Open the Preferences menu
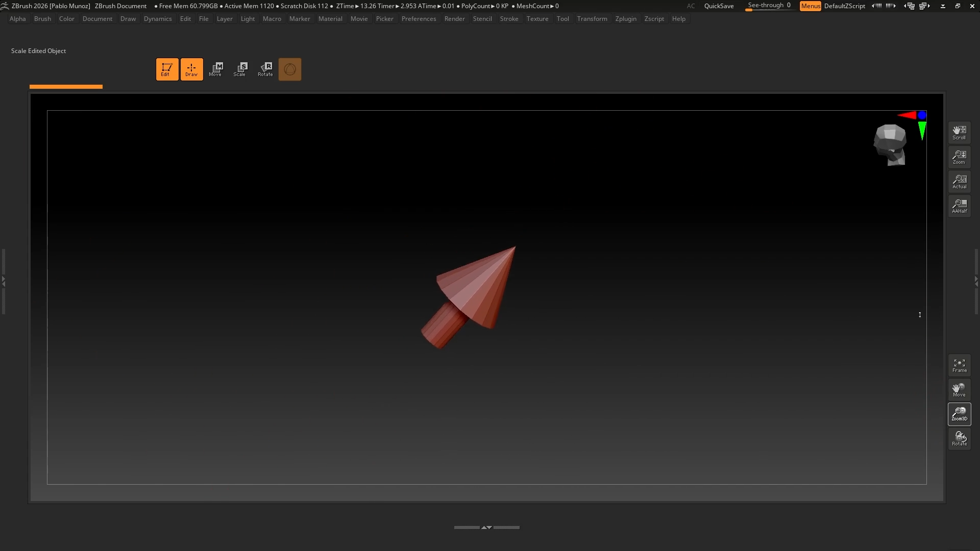The width and height of the screenshot is (980, 551). point(419,19)
